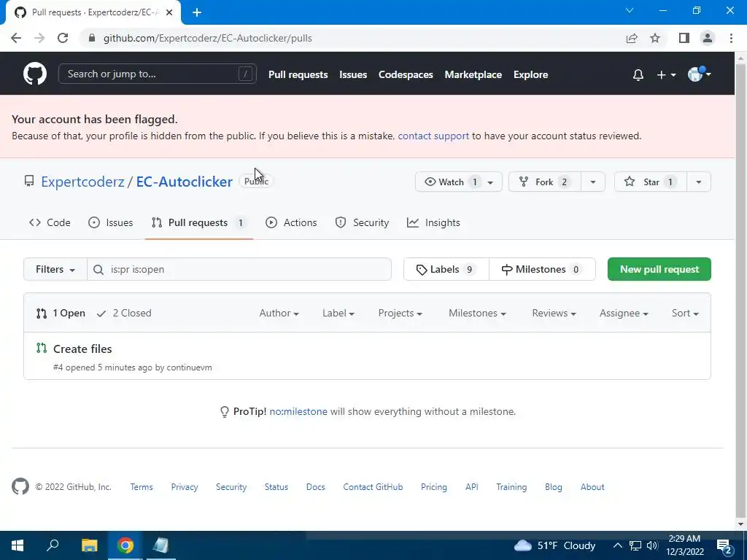The image size is (747, 560).
Task: Click the repository book icon
Action: (x=29, y=181)
